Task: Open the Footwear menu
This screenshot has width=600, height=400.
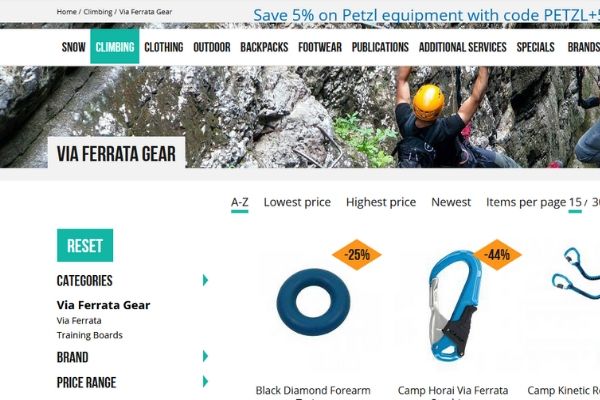Action: click(x=320, y=47)
